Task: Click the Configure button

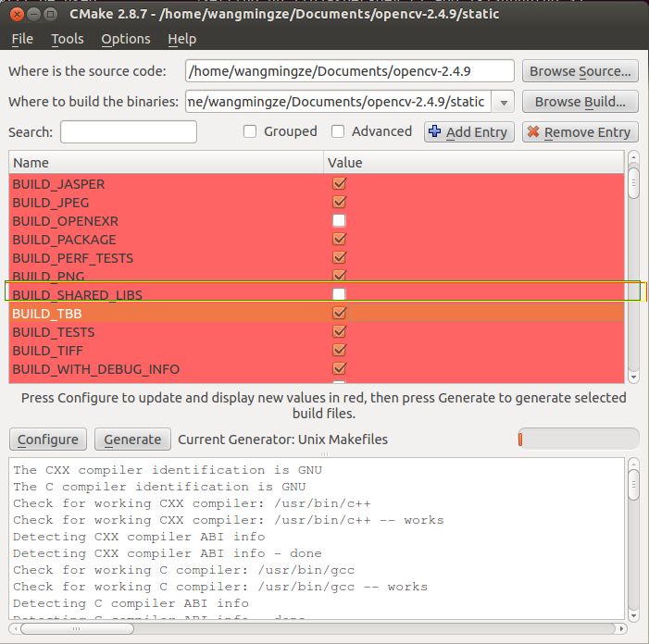Action: click(x=48, y=440)
